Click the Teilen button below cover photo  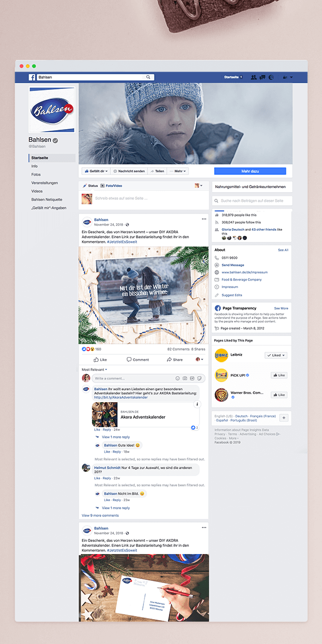[x=157, y=171]
